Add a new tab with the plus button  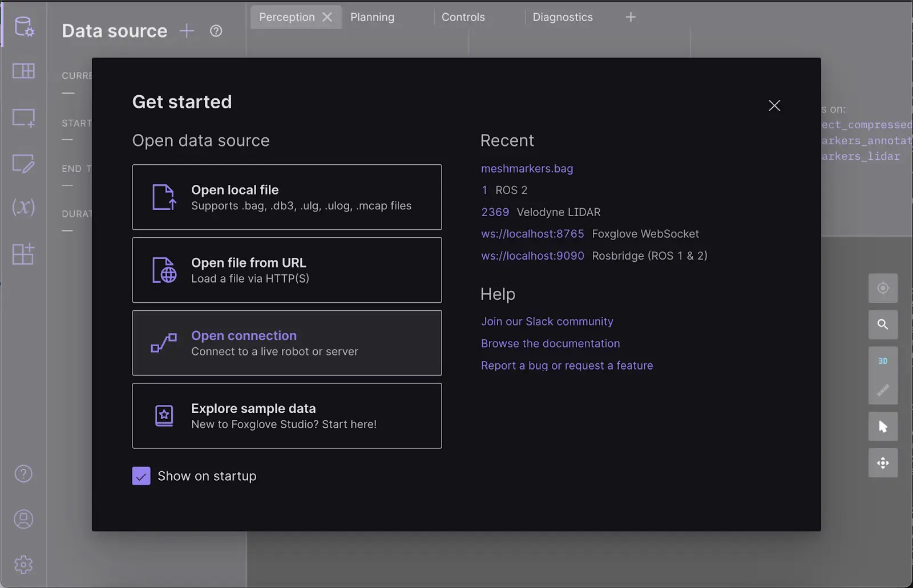click(x=630, y=17)
